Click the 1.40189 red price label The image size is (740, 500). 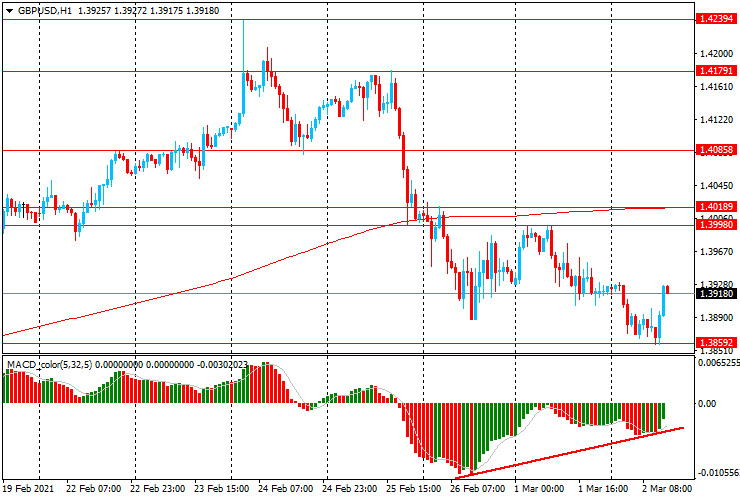(716, 207)
